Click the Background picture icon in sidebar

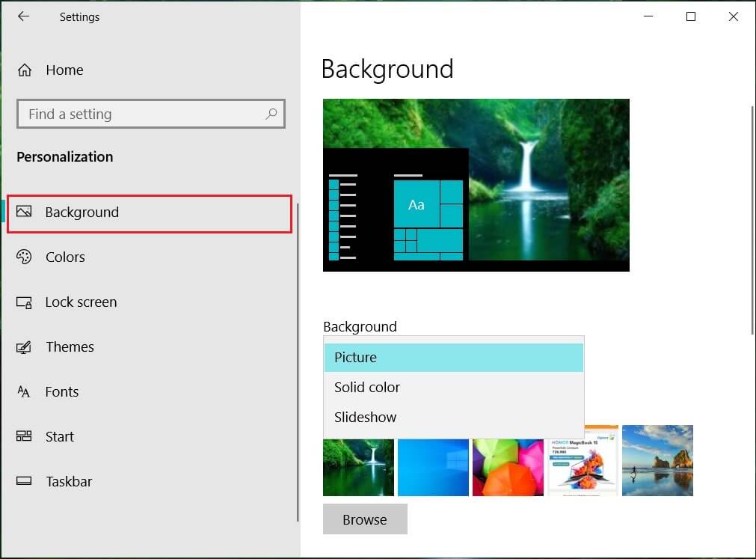pos(24,211)
